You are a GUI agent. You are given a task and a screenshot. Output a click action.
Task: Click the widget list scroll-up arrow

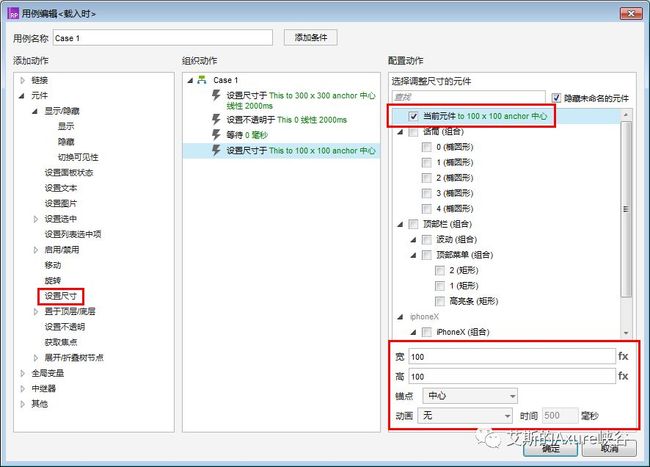[626, 114]
